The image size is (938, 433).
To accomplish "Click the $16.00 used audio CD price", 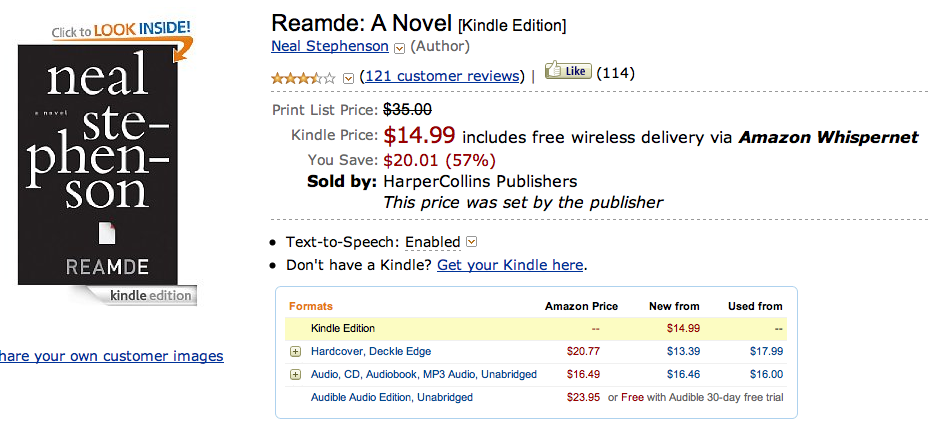I will pyautogui.click(x=766, y=374).
